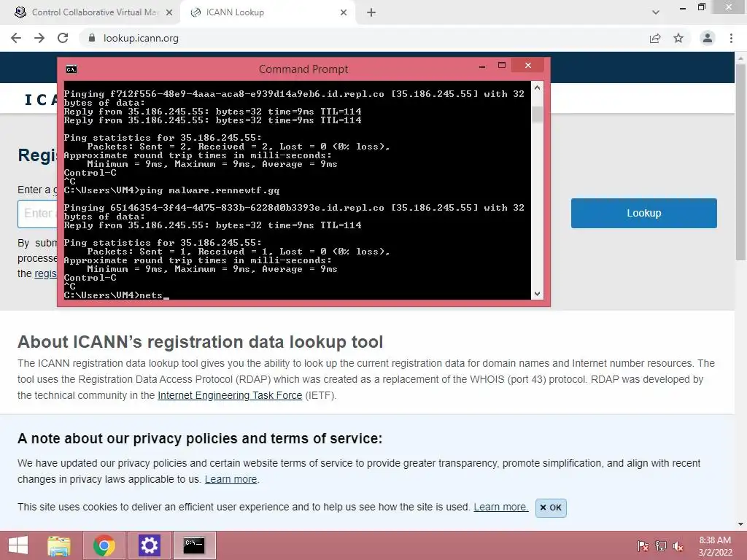
Task: Maximize the Command Prompt window
Action: point(501,65)
